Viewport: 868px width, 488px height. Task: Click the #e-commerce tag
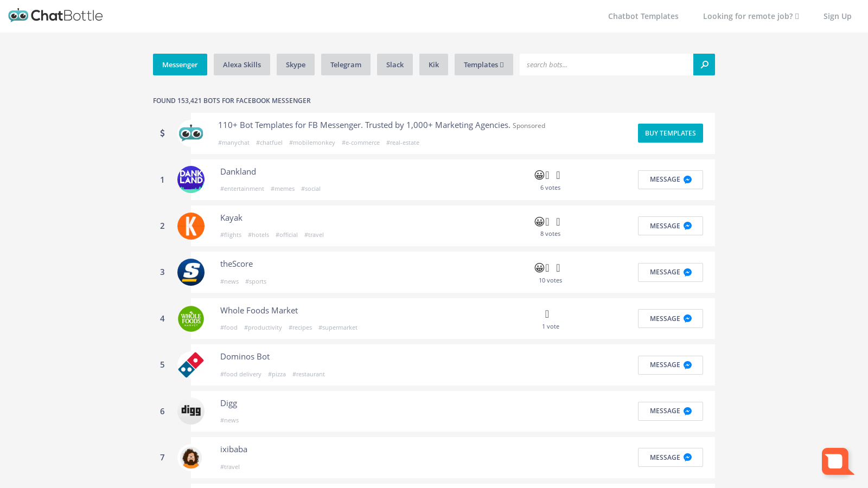click(361, 143)
